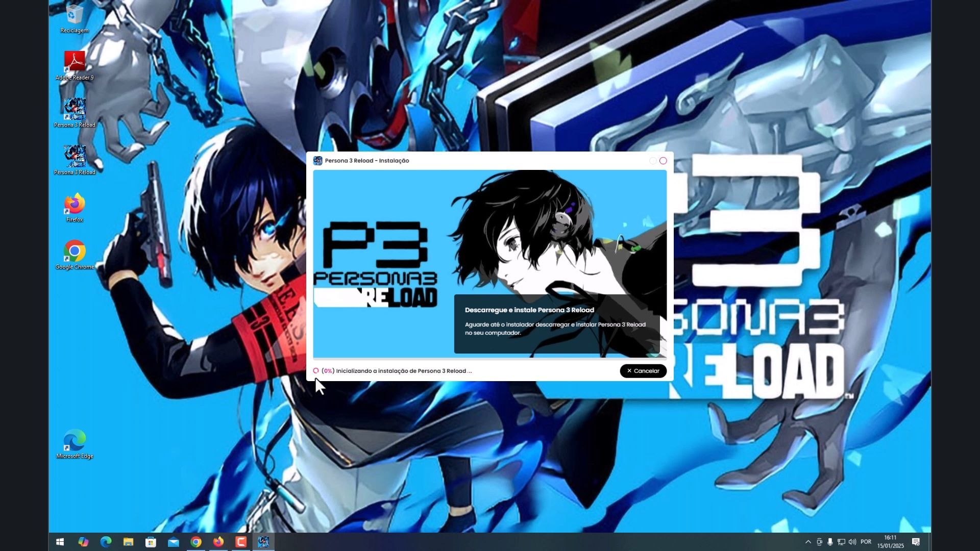Click the 'Descarregue e instale Persona 3 Reload' heading

tap(529, 310)
